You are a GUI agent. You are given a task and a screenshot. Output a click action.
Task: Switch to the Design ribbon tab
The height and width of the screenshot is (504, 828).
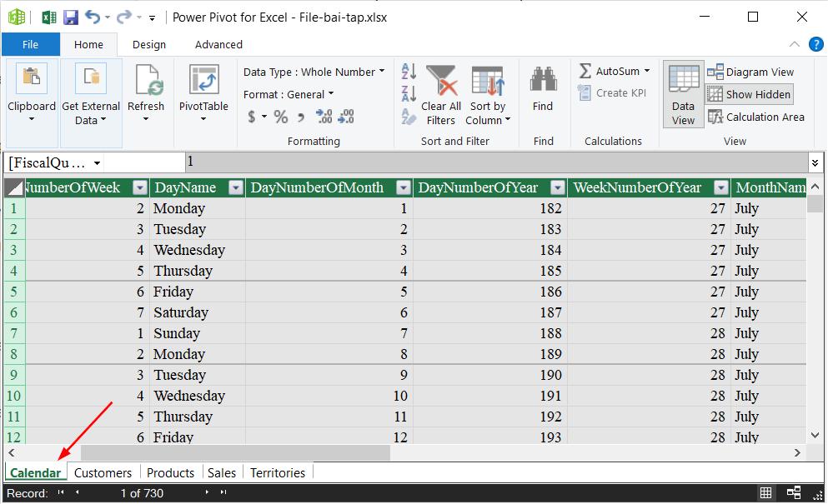148,45
